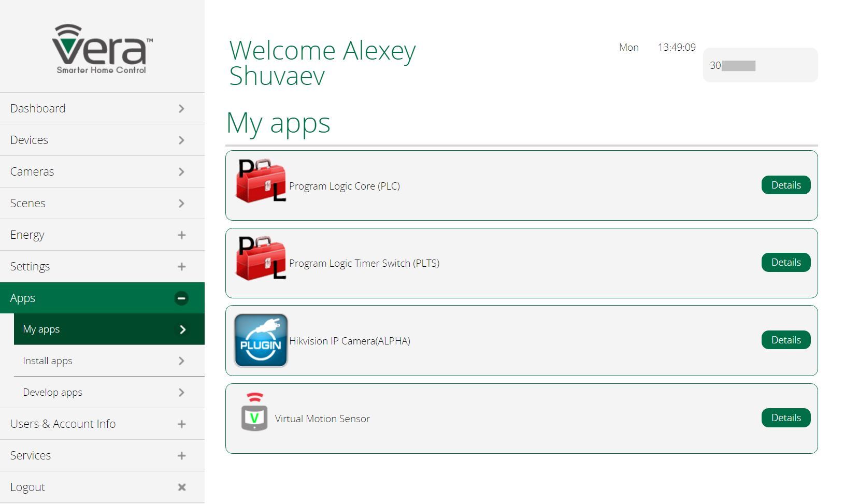The width and height of the screenshot is (859, 504).
Task: Click the Virtual Motion Sensor icon
Action: pyautogui.click(x=254, y=412)
